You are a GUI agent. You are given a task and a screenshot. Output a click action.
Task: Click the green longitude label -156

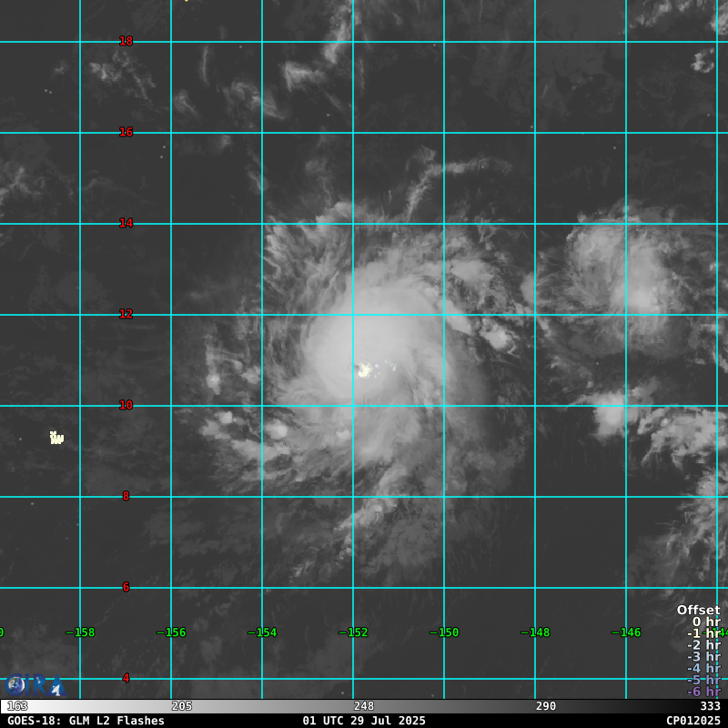171,632
